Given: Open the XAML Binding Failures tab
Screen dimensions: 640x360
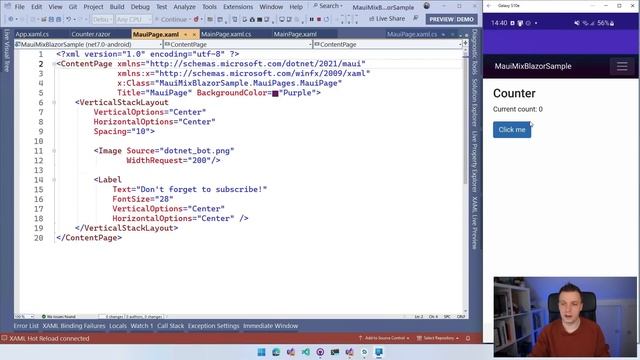Looking at the screenshot, I should pos(74,326).
